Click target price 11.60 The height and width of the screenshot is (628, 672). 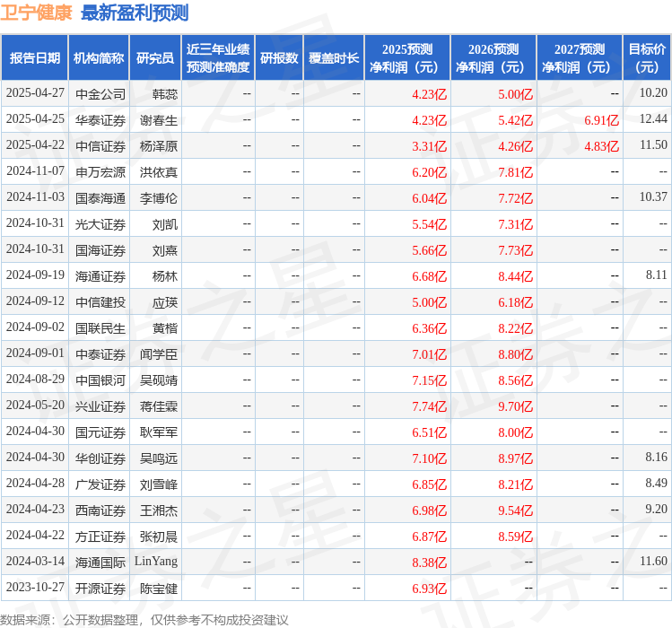point(653,561)
